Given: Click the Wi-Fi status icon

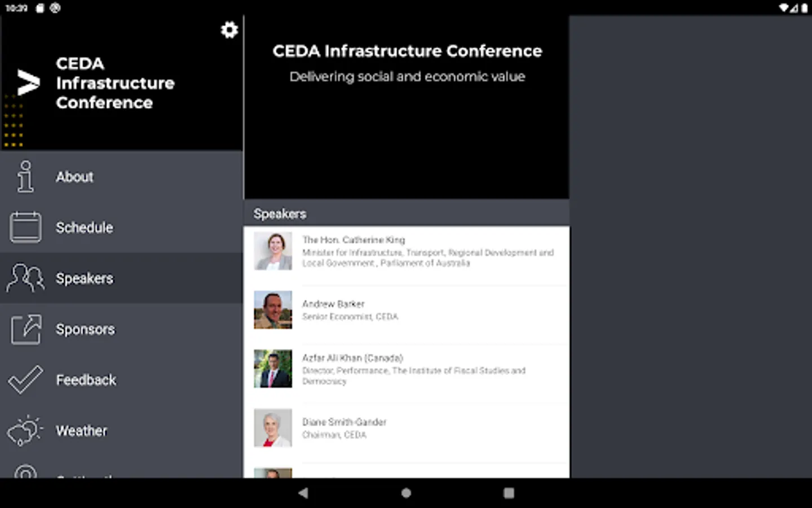Looking at the screenshot, I should (x=784, y=8).
